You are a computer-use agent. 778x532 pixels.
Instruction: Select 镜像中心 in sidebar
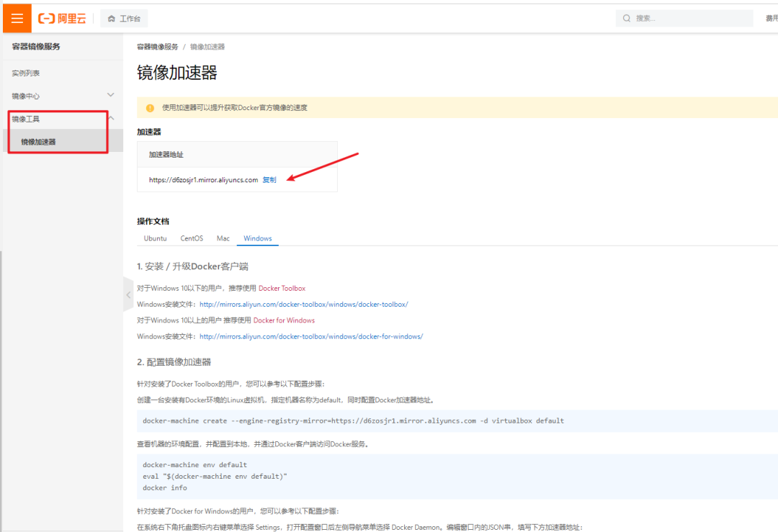click(26, 96)
